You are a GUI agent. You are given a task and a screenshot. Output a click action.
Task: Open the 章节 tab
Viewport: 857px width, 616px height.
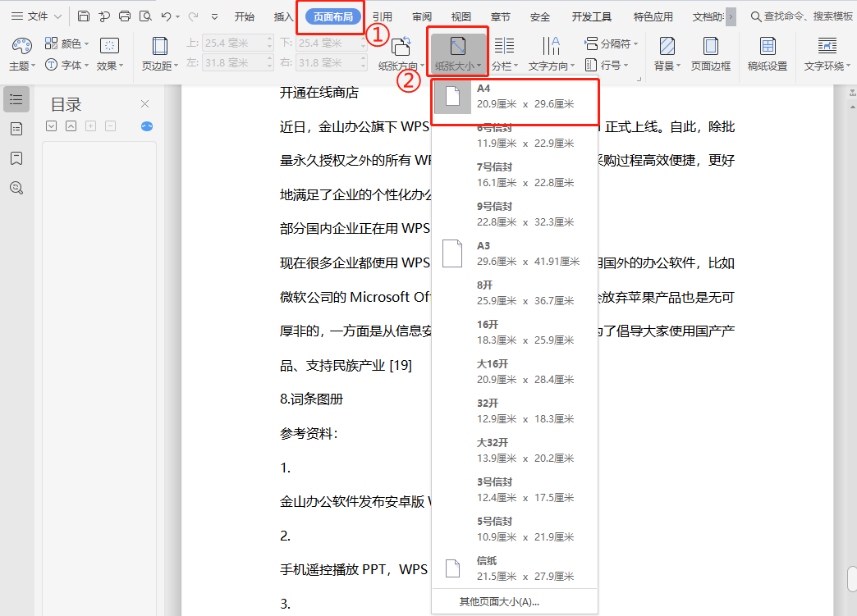(x=500, y=17)
